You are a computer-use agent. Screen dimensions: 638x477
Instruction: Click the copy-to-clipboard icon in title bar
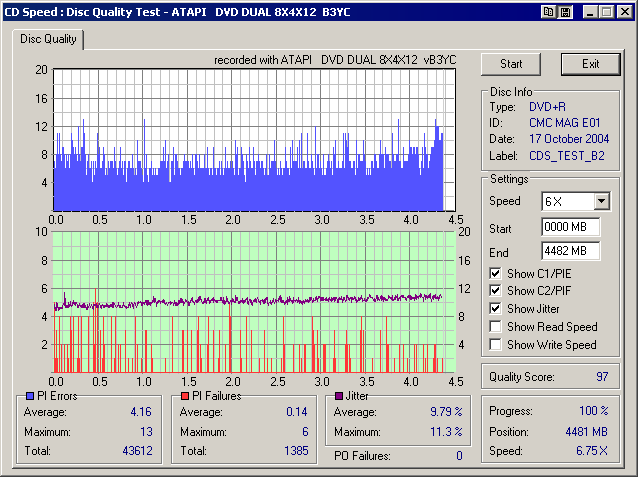[x=548, y=11]
